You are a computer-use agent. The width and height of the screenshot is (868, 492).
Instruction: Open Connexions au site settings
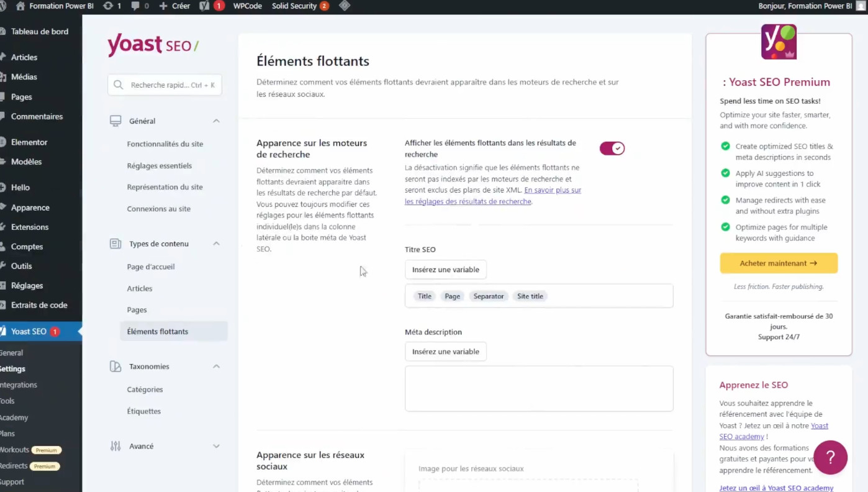(159, 209)
